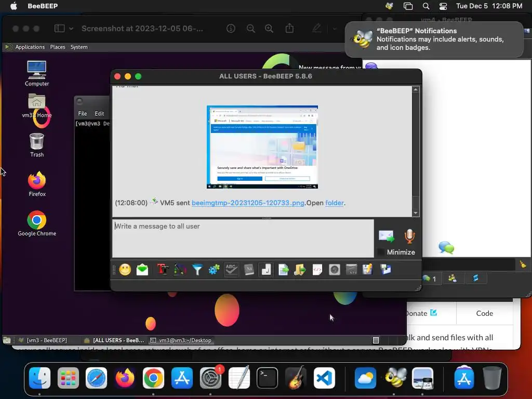Click the blue funnel filter icon

pos(197,270)
